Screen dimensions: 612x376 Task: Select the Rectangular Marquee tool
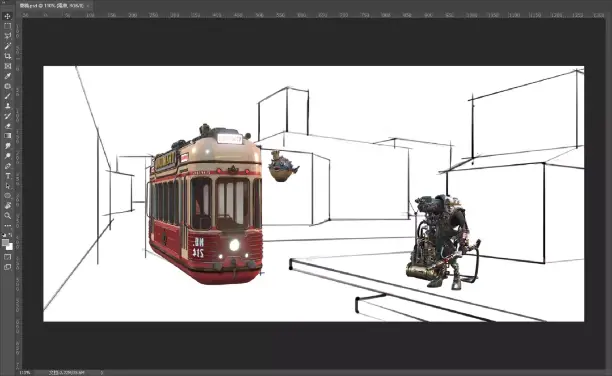(7, 26)
